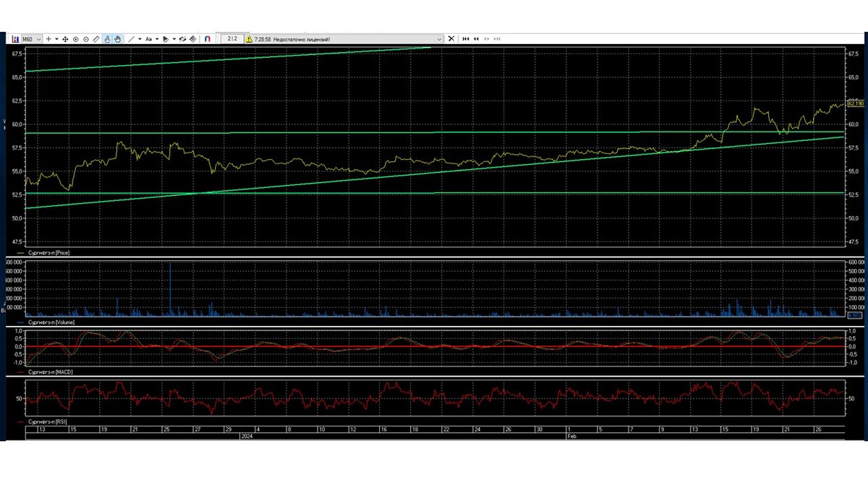Click the Price legend label
The image size is (868, 488).
point(48,252)
